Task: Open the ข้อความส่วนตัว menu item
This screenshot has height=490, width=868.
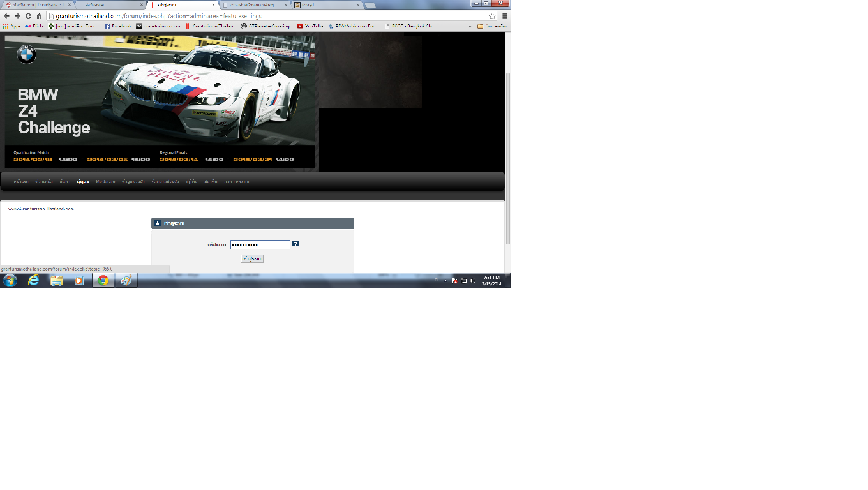Action: pos(165,182)
